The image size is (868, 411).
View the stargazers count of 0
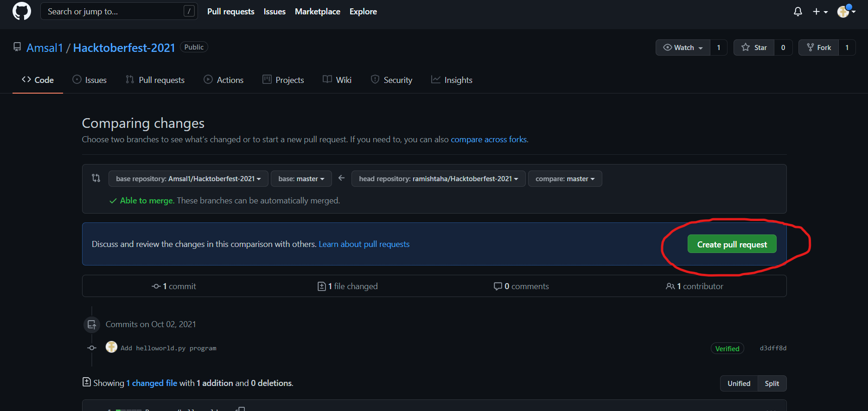783,47
